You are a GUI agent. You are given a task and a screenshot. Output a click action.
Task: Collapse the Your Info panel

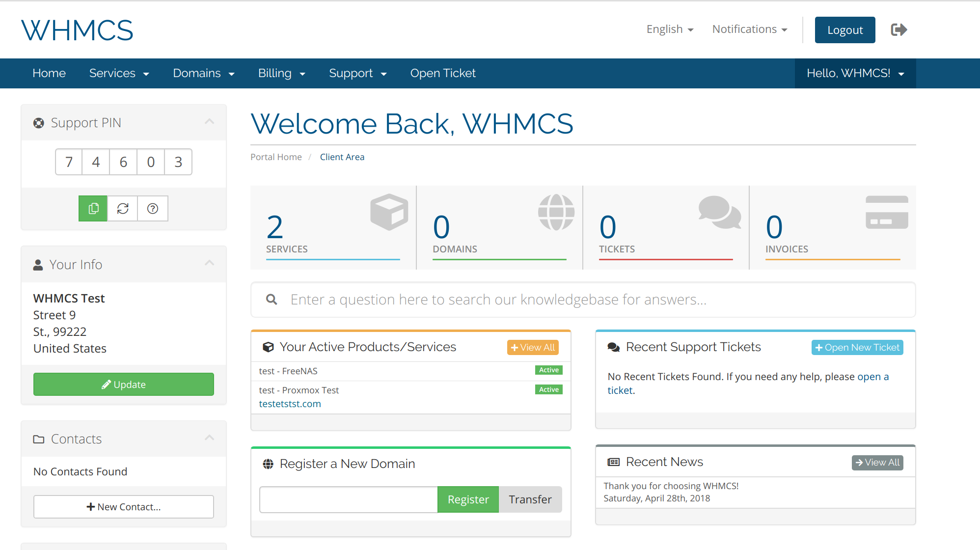(210, 264)
